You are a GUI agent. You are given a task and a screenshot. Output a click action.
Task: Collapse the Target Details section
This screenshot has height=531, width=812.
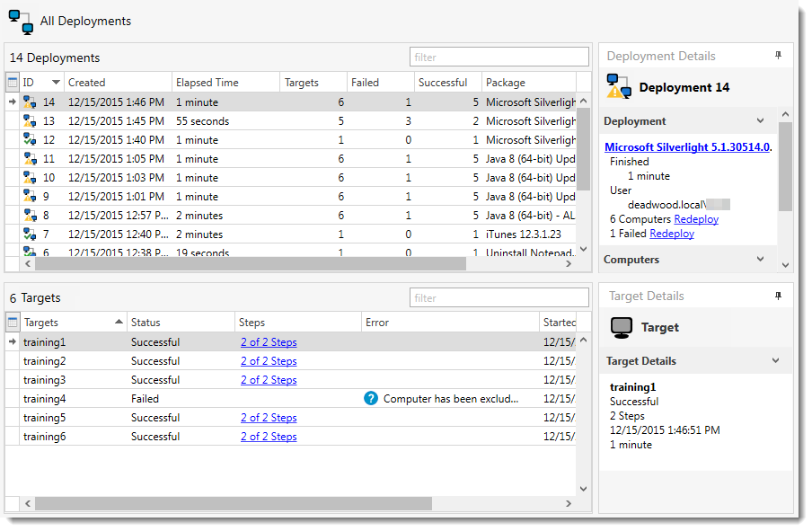(776, 361)
